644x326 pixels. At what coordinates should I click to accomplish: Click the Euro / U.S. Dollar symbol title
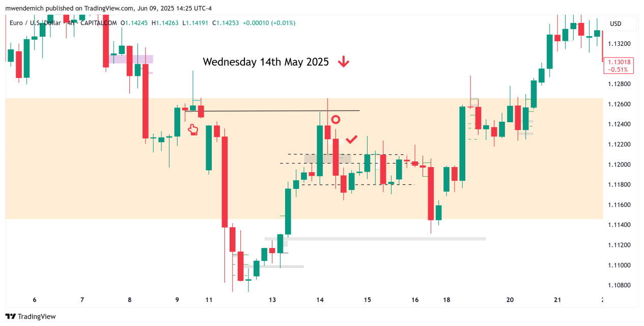point(35,23)
